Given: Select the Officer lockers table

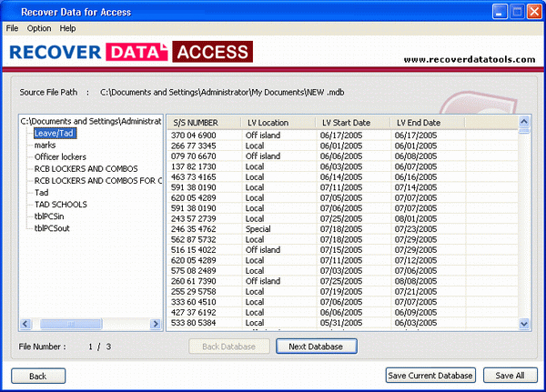Looking at the screenshot, I should [60, 156].
